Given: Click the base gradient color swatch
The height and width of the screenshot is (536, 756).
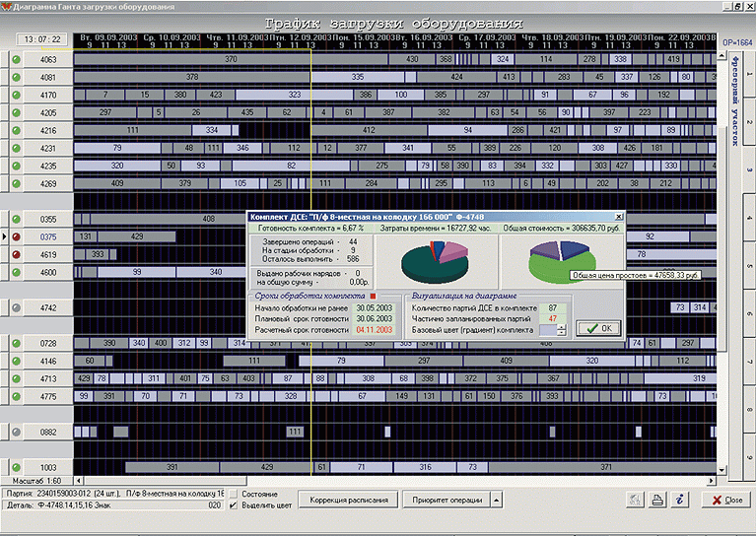Looking at the screenshot, I should pos(547,330).
